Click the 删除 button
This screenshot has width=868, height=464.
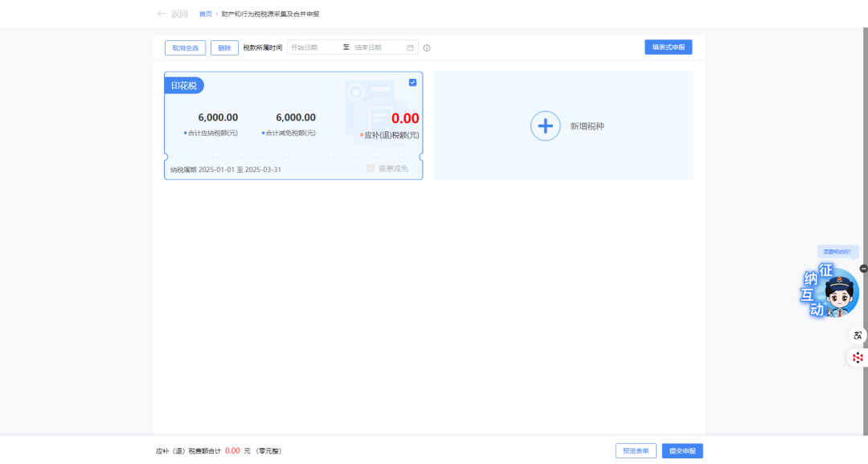[224, 47]
